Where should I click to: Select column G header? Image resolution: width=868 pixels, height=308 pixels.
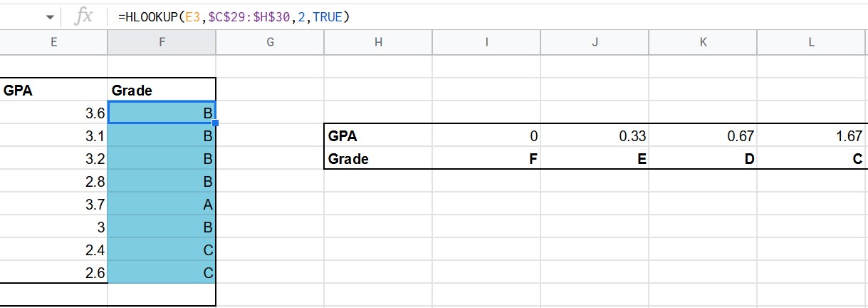270,42
